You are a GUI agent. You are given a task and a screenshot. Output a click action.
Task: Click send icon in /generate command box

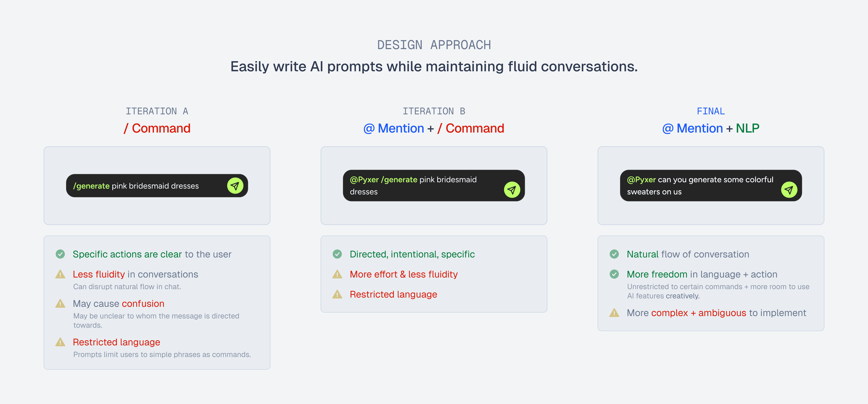[235, 186]
